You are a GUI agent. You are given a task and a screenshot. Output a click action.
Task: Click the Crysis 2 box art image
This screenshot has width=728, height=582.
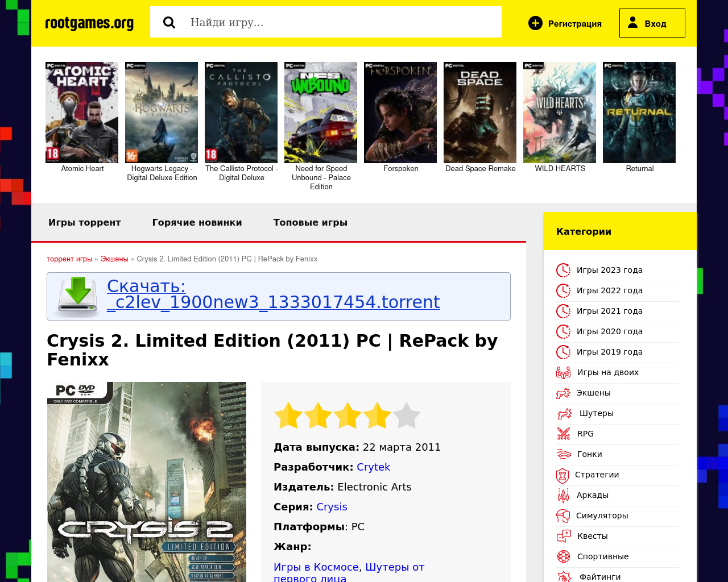pos(147,482)
